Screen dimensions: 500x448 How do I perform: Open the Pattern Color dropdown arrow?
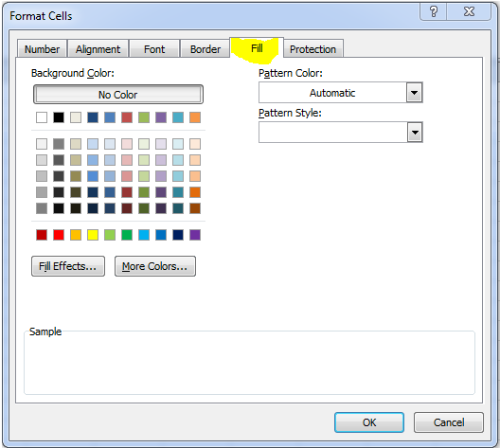[414, 93]
